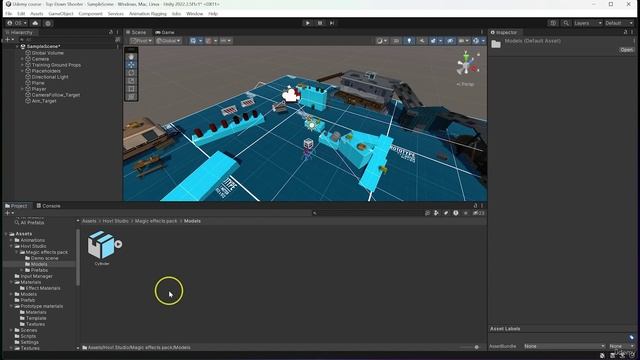Open the Window menu

[x=195, y=13]
